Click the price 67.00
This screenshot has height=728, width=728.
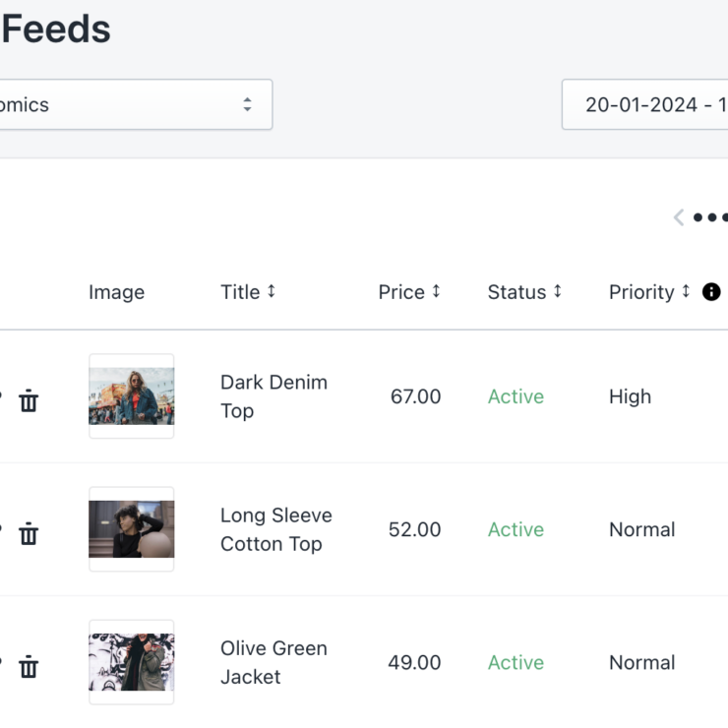pos(415,396)
